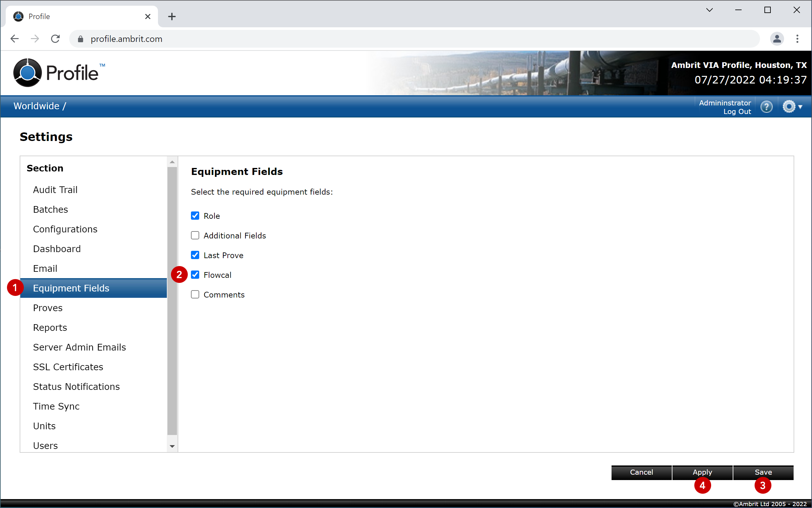This screenshot has width=812, height=508.
Task: Click the Log Out link
Action: (x=737, y=111)
